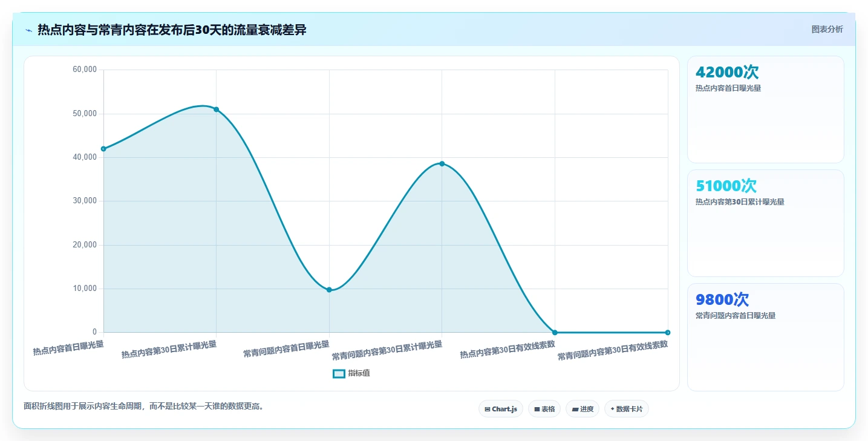Select the Chart.js tag
Viewport: 868px width, 441px height.
click(x=501, y=409)
